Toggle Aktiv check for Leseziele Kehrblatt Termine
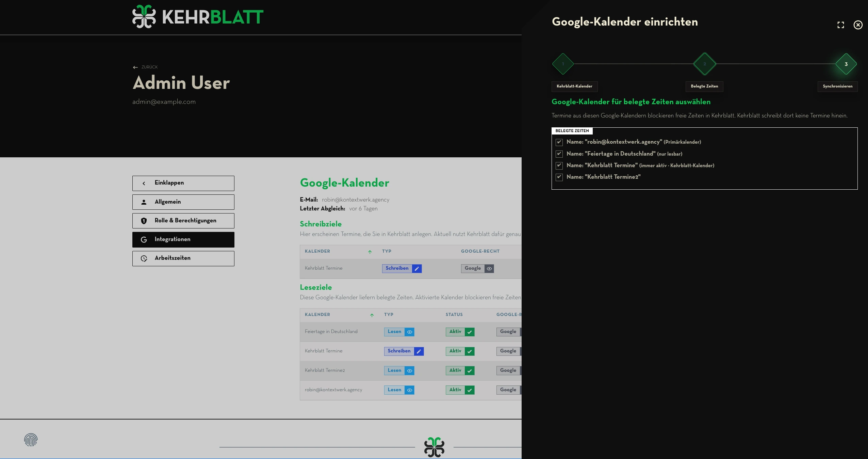Viewport: 868px width, 459px height. tap(470, 351)
